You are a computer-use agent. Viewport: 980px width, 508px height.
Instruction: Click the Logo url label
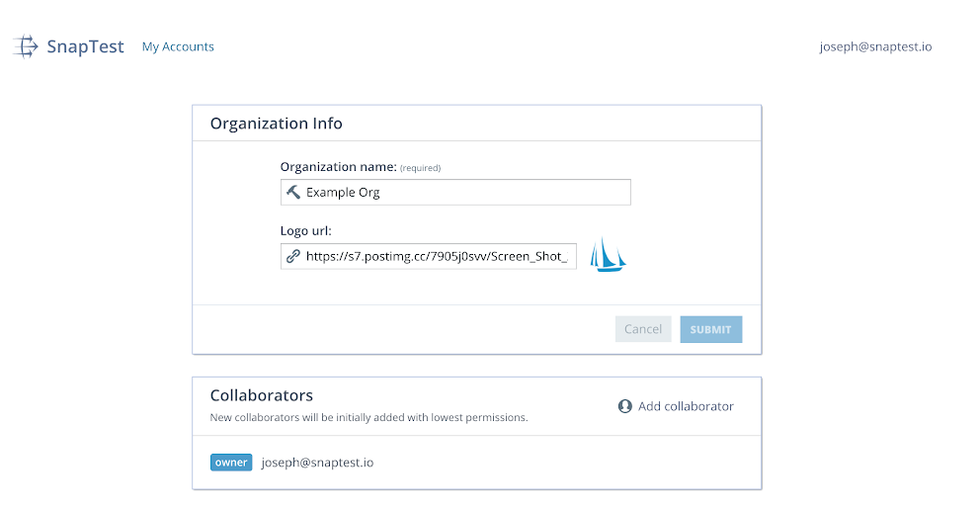(x=305, y=231)
